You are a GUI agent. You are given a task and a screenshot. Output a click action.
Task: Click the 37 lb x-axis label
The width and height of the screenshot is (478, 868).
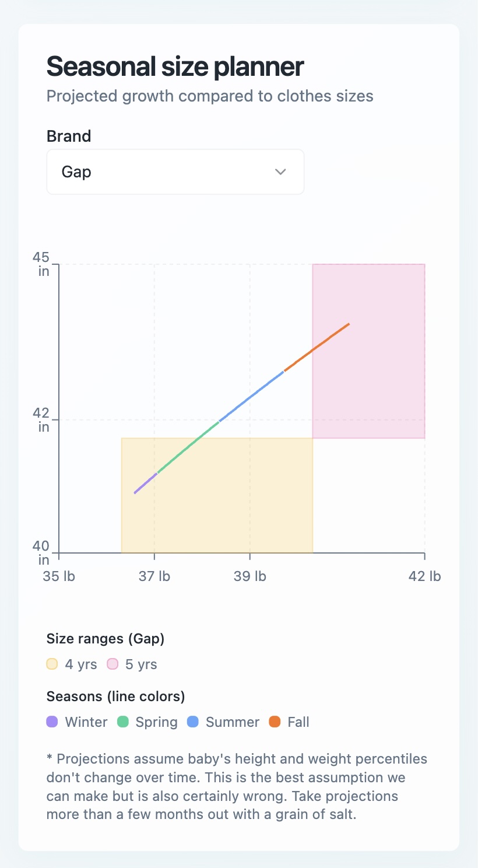click(154, 576)
